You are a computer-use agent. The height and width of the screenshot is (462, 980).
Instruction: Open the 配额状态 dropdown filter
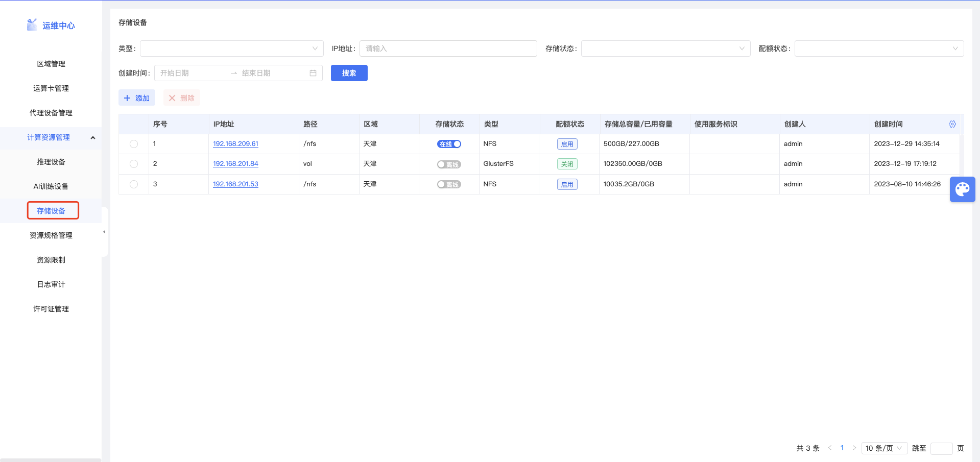point(879,48)
